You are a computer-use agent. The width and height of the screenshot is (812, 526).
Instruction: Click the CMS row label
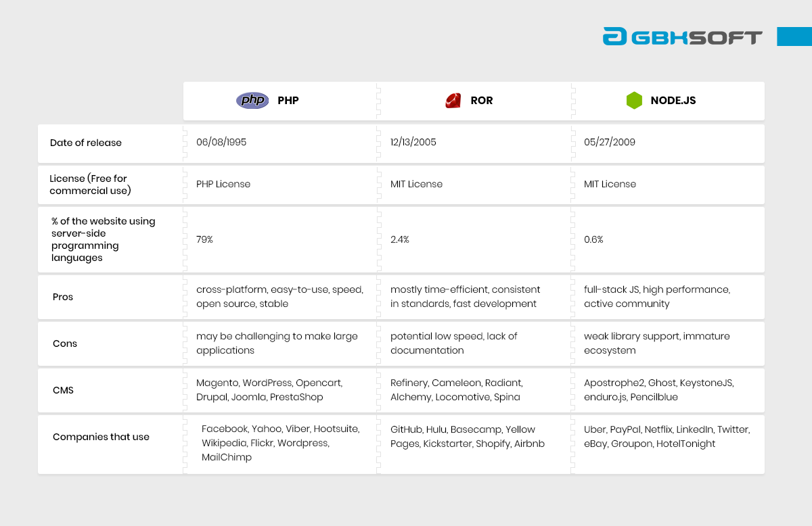(63, 390)
